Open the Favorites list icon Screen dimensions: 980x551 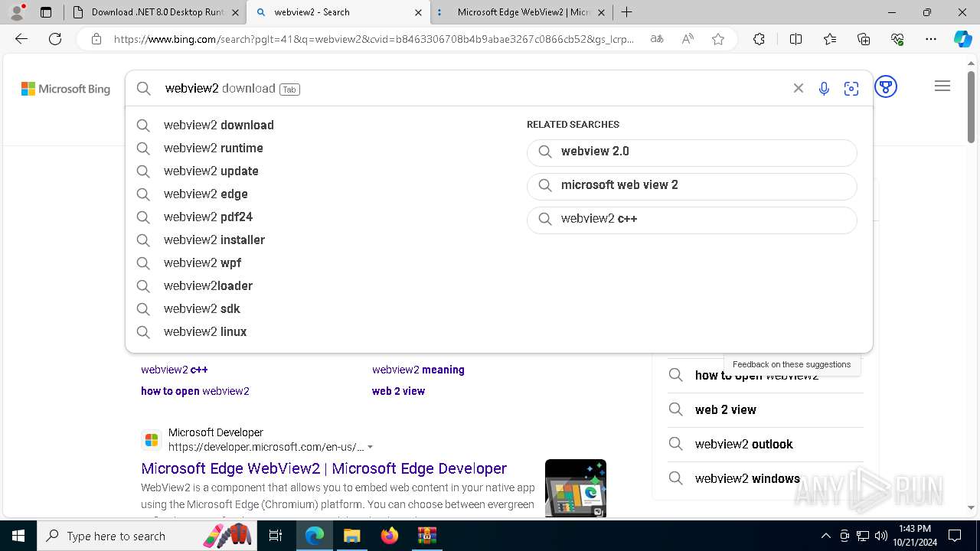830,39
